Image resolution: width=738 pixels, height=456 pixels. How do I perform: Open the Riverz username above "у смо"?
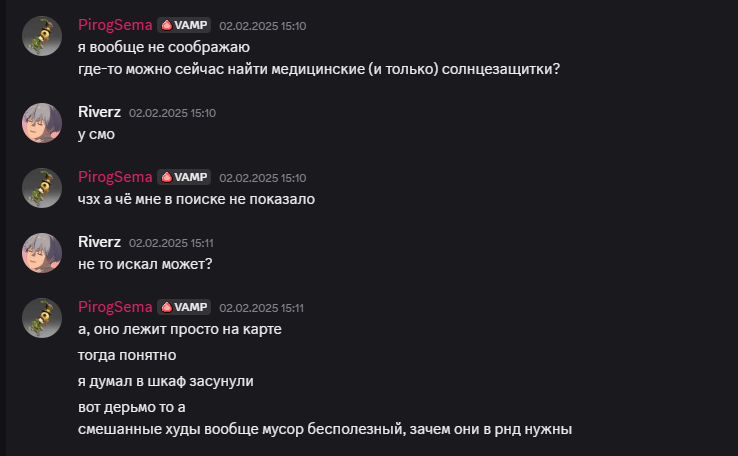click(x=99, y=112)
